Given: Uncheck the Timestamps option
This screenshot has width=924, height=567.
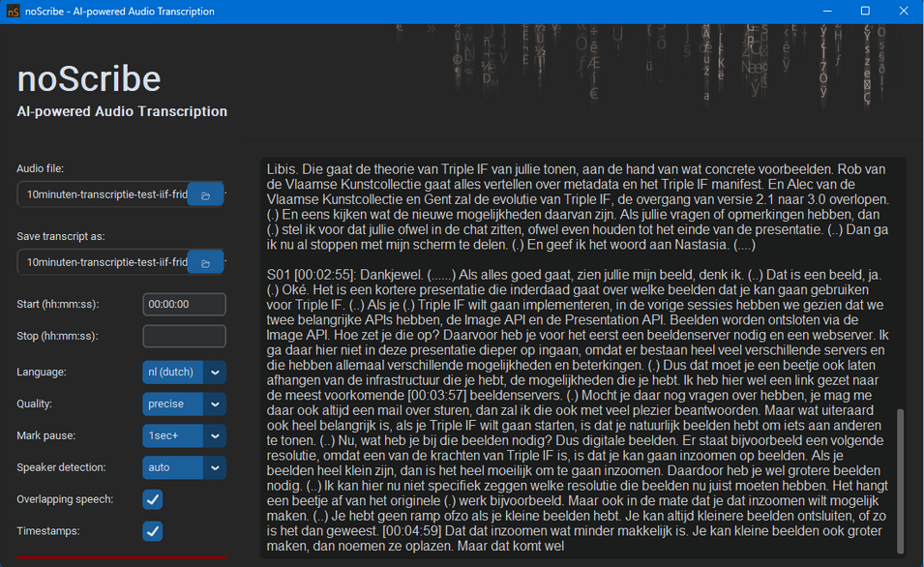Looking at the screenshot, I should point(153,531).
